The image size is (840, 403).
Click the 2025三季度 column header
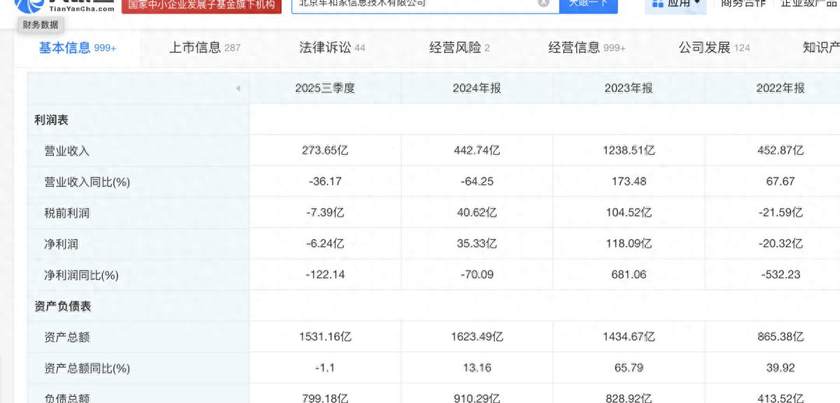(325, 89)
